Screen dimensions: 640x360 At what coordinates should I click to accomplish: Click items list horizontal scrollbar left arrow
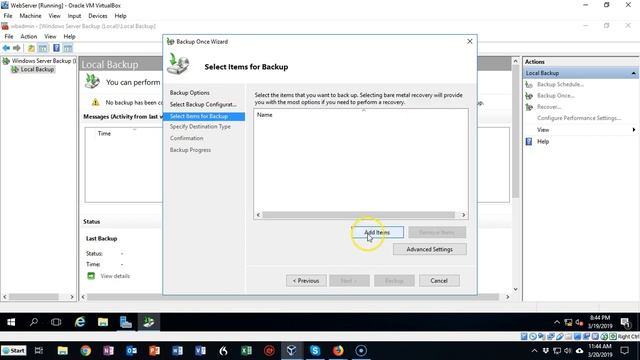(258, 215)
